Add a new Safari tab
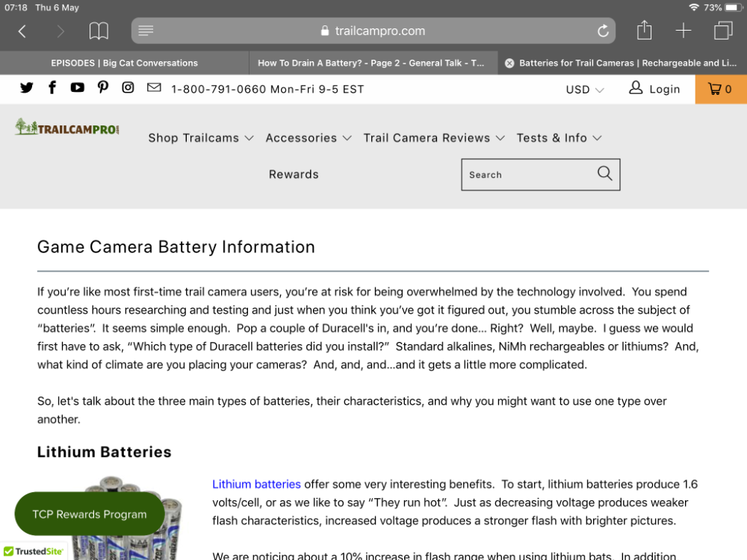Viewport: 747px width, 560px height. coord(684,31)
